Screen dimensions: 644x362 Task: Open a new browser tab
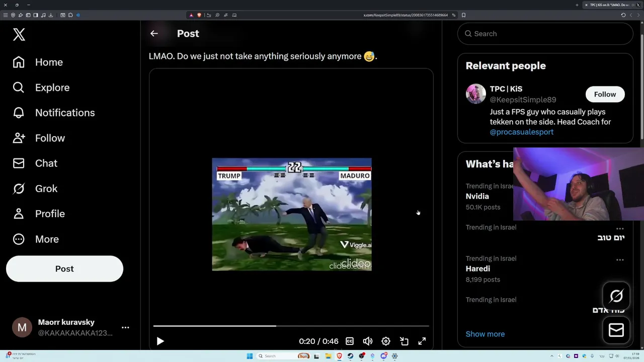(x=577, y=5)
